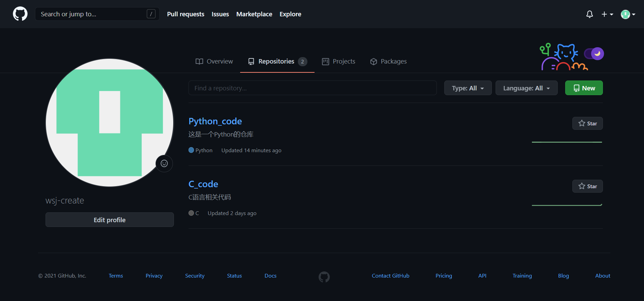Open the GitHub home logo
644x301 pixels.
20,14
